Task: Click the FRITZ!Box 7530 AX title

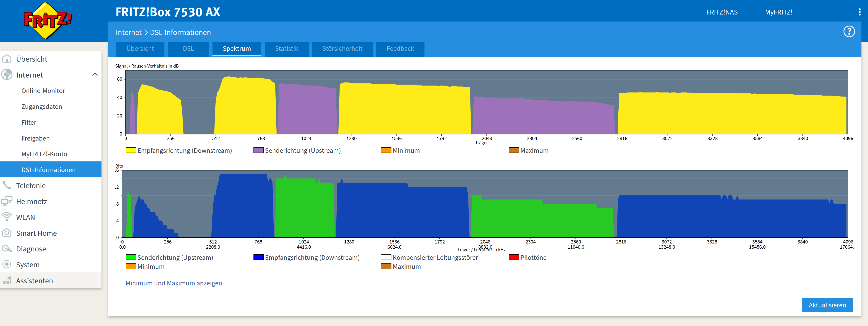Action: pos(168,12)
